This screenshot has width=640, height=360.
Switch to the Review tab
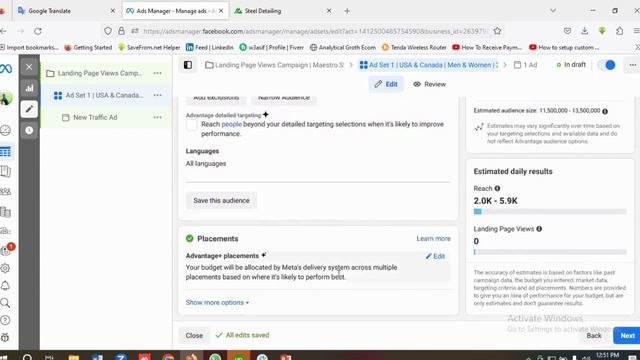pyautogui.click(x=429, y=84)
